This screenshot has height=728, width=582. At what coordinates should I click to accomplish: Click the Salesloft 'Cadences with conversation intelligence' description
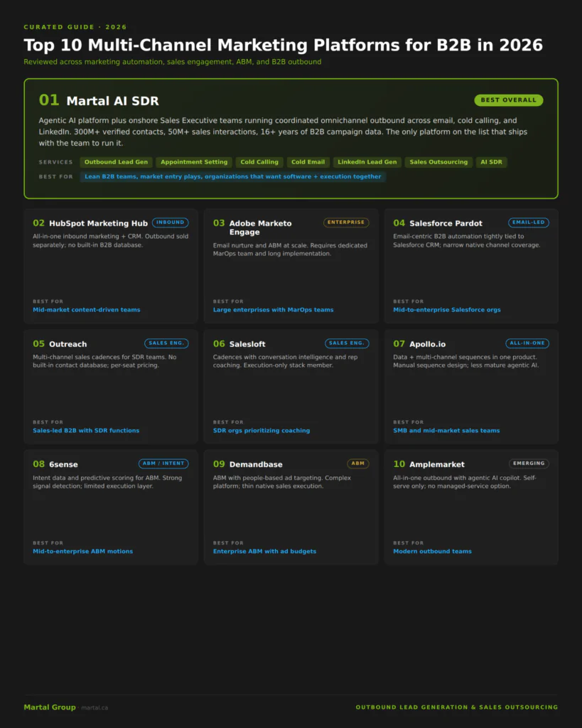click(x=285, y=360)
